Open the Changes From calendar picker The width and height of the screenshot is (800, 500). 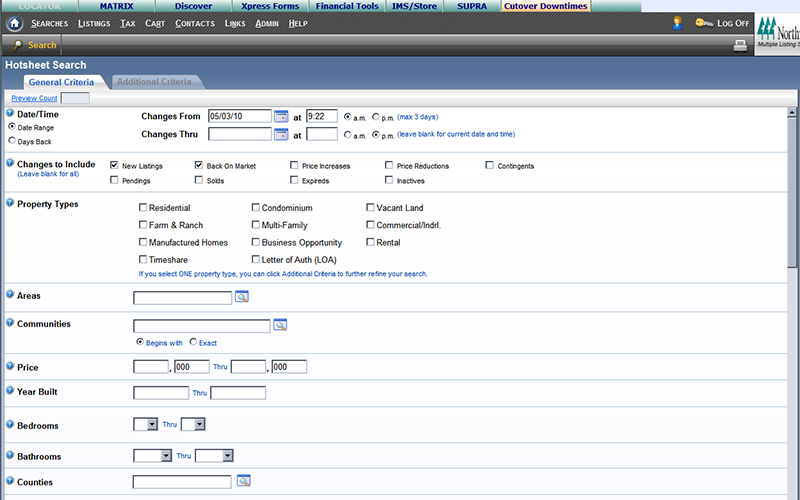[x=281, y=116]
